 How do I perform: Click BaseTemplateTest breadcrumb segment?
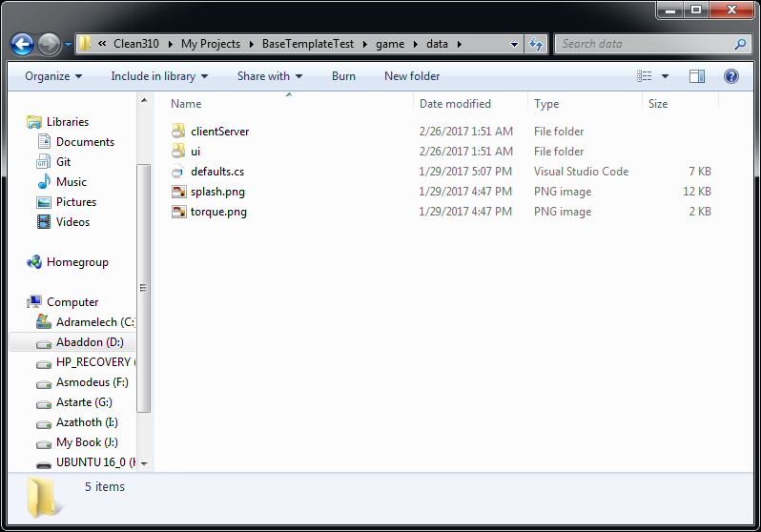pyautogui.click(x=308, y=44)
